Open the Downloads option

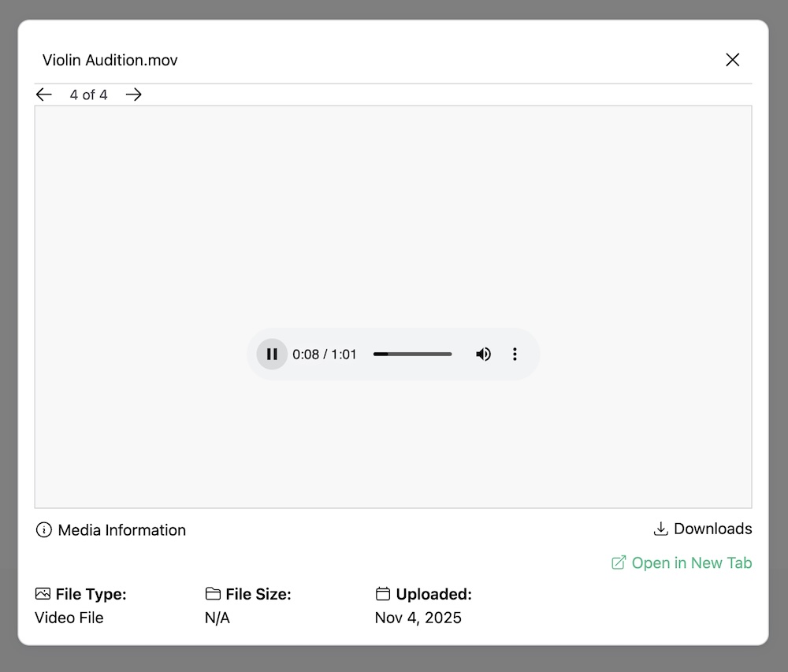tap(712, 529)
